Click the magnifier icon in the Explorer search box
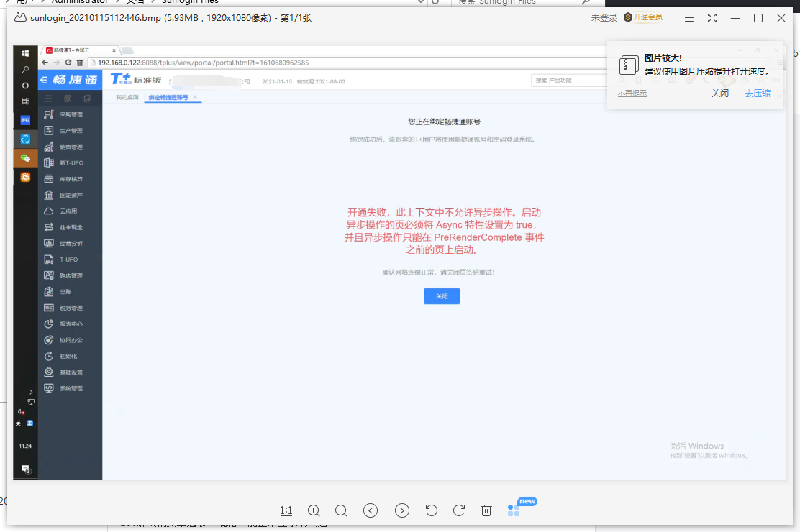Screen dimensions: 800x532 click(586, 2)
